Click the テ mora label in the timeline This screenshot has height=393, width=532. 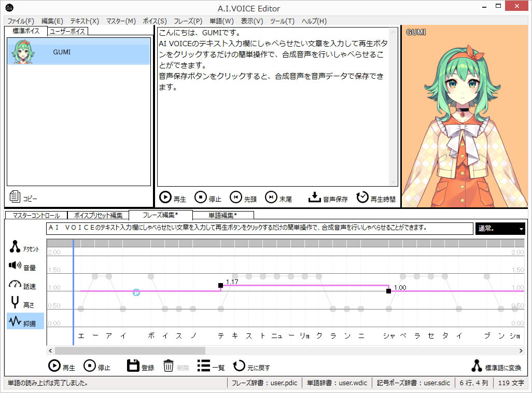coord(221,335)
